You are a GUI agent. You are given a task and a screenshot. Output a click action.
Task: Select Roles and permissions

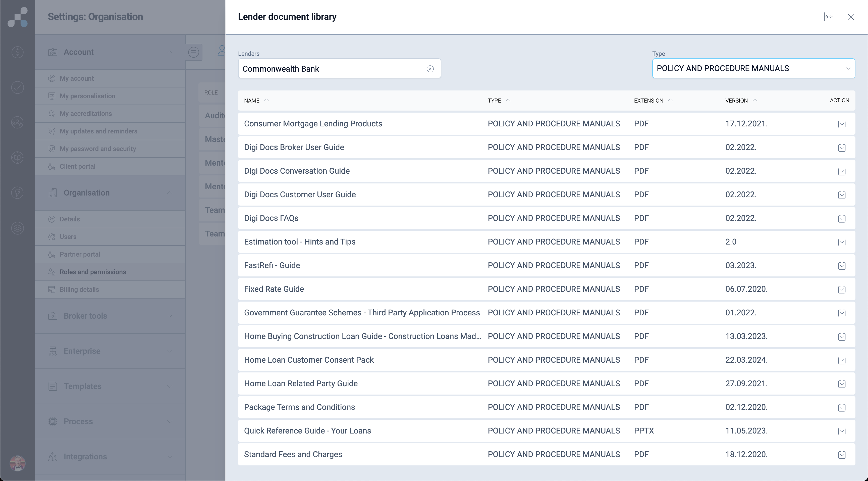click(110, 272)
